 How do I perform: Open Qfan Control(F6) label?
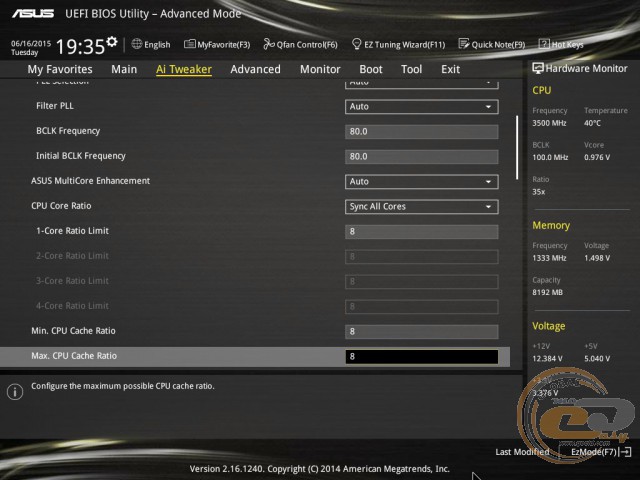click(x=307, y=44)
